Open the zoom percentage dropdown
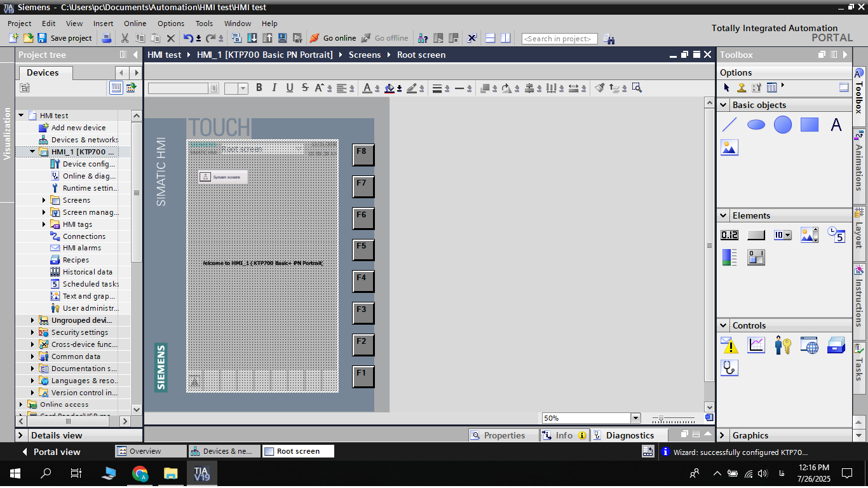 tap(635, 418)
